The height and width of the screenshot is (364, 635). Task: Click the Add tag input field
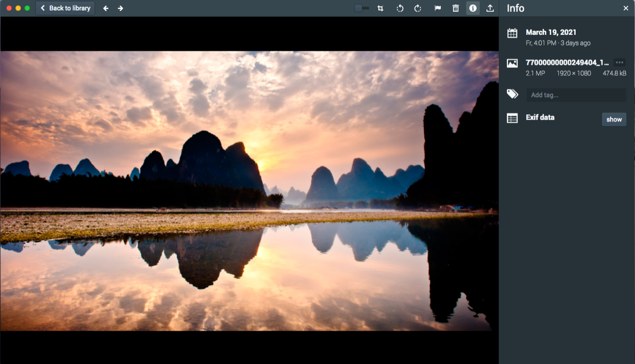point(576,95)
